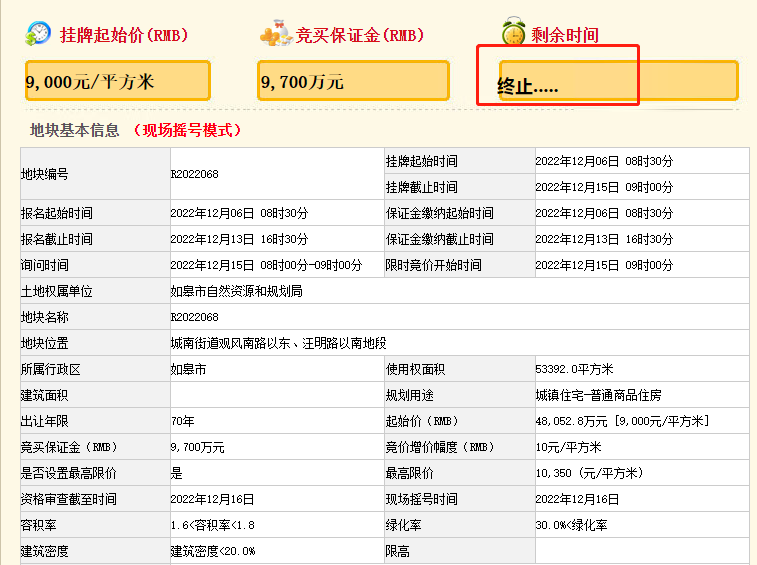Click the 容积率 value 1.6<容积率<1.8

212,525
